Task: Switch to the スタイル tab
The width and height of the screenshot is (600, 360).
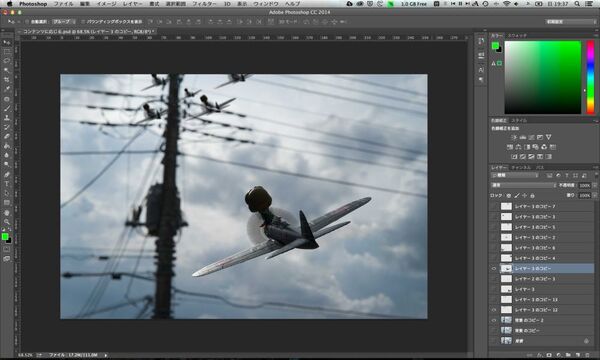Action: (519, 121)
